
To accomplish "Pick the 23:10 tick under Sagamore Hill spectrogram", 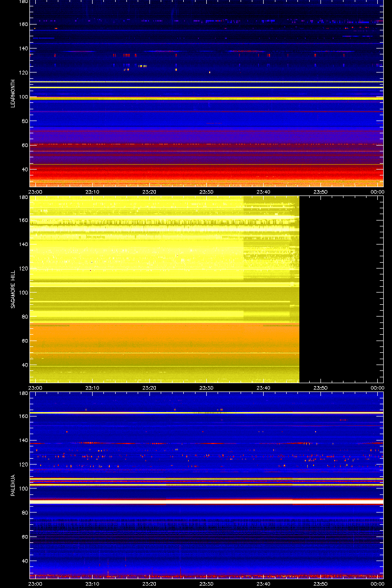I will click(93, 388).
